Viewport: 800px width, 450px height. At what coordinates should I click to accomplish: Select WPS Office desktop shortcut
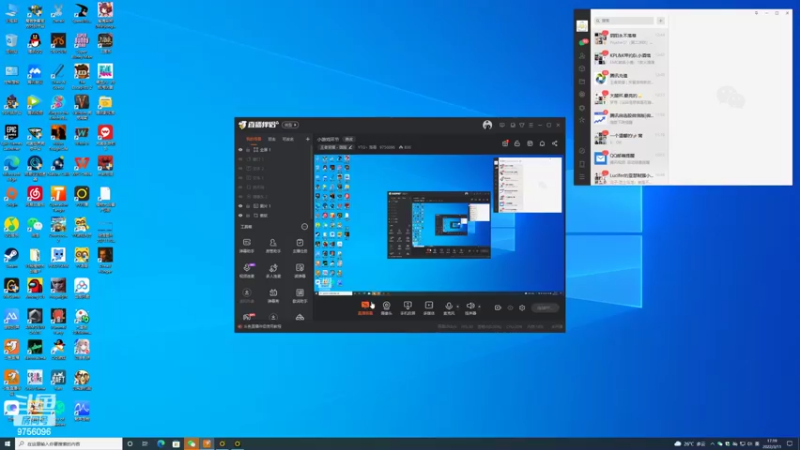pyautogui.click(x=82, y=163)
